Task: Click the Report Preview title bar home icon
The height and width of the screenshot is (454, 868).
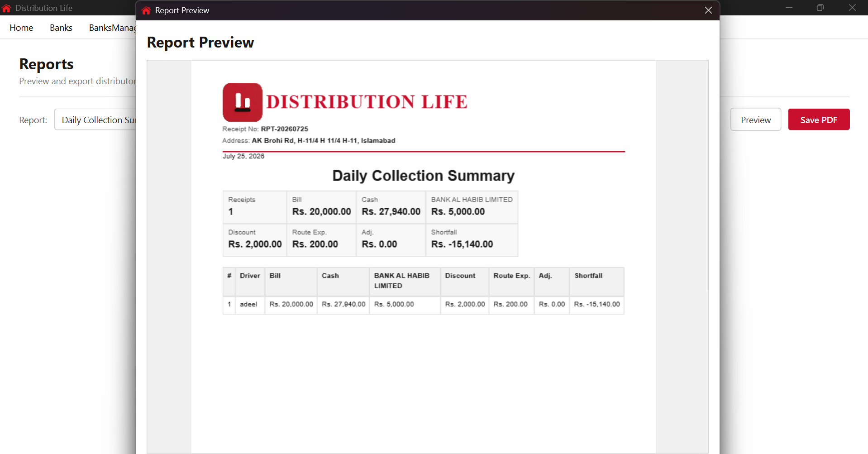Action: pyautogui.click(x=146, y=10)
